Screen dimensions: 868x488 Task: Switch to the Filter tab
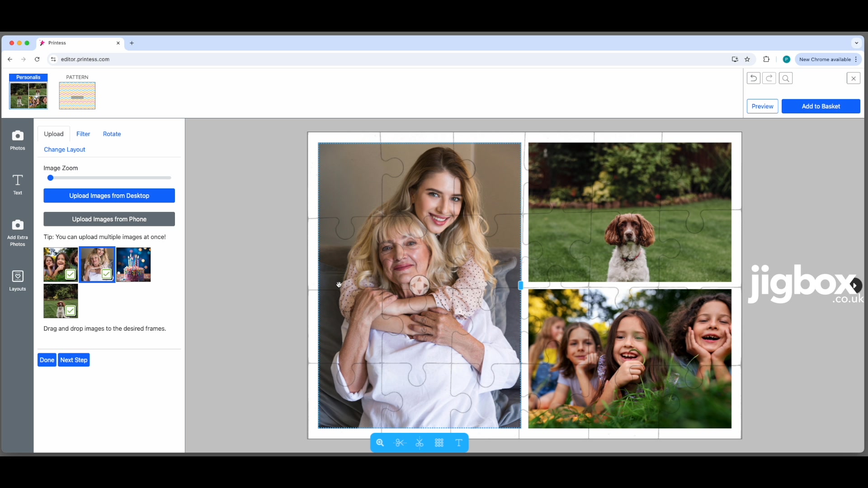tap(83, 134)
